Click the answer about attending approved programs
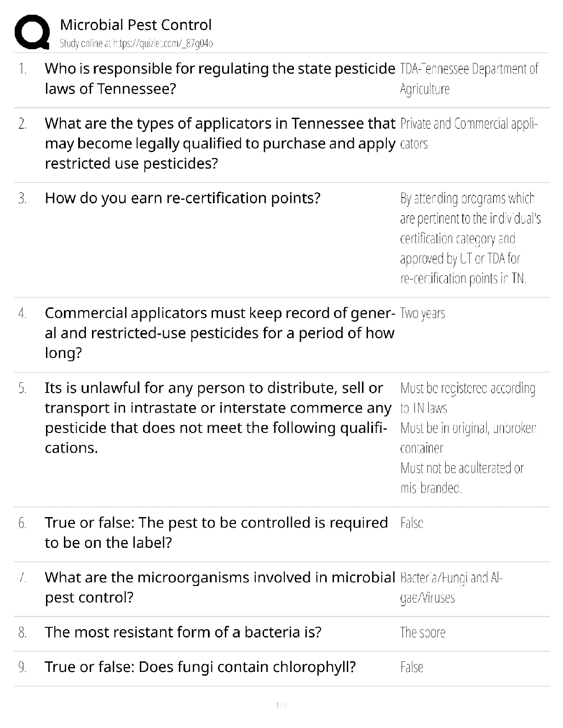 tap(470, 238)
